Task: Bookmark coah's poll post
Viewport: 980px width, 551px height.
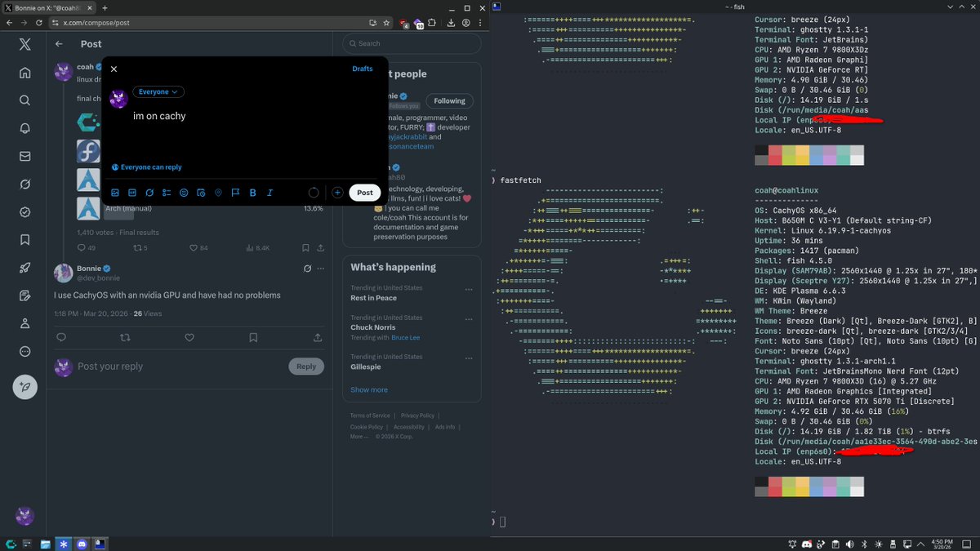Action: click(305, 248)
